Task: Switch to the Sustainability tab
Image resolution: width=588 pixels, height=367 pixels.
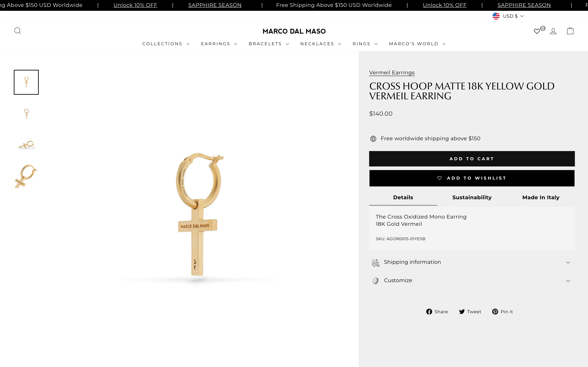Action: [472, 197]
